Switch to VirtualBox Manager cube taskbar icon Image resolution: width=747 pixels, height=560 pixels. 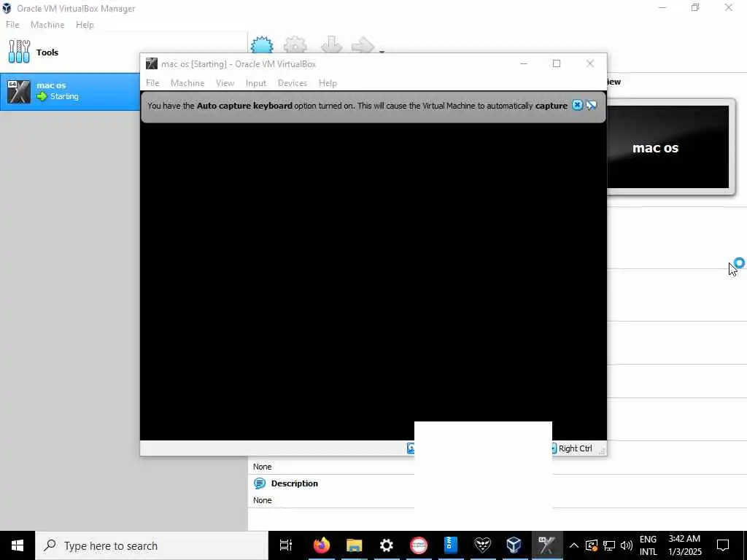514,545
